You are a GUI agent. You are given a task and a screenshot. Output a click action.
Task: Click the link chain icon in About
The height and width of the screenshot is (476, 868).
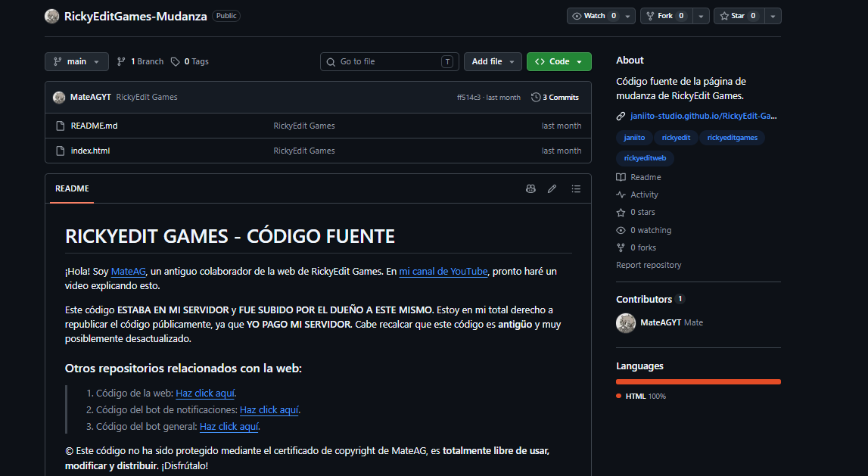pyautogui.click(x=621, y=117)
